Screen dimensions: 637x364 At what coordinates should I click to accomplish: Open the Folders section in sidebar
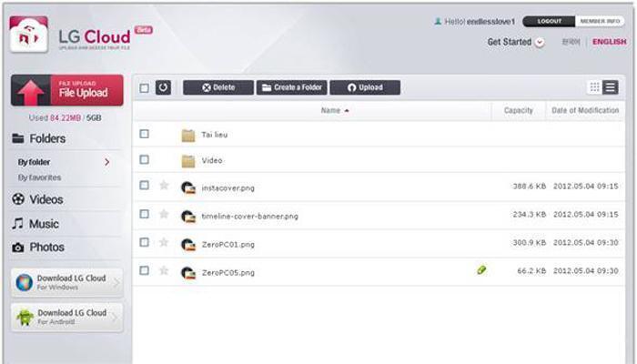click(x=39, y=138)
